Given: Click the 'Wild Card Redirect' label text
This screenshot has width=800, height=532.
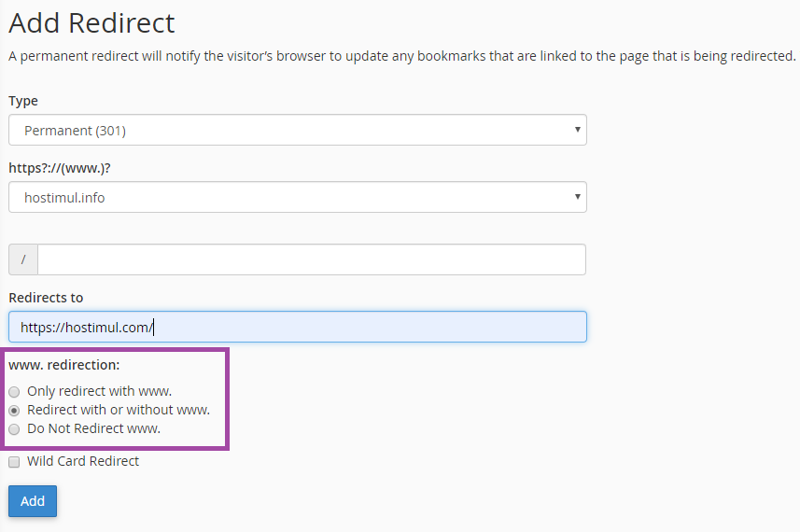Looking at the screenshot, I should pos(83,461).
